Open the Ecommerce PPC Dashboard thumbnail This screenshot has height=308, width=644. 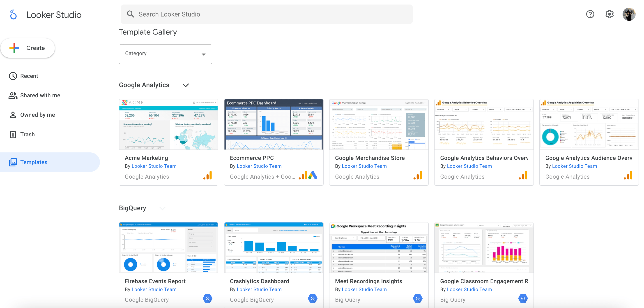click(274, 124)
